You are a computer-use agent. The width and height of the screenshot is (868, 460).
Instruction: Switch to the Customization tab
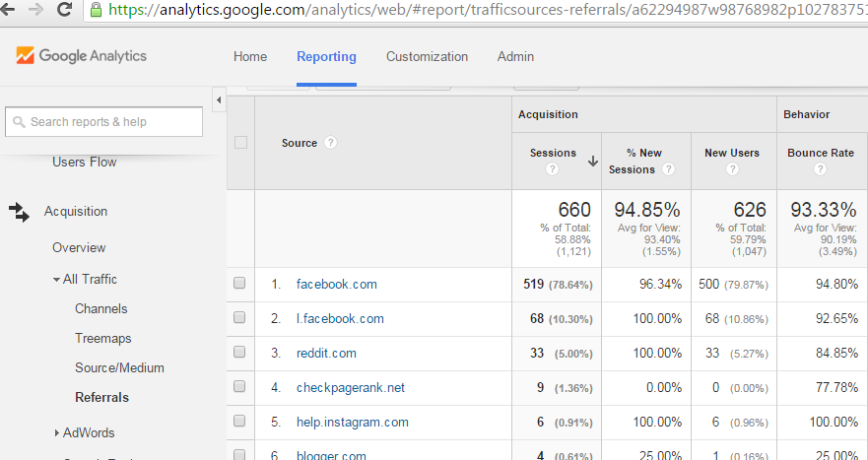(x=427, y=56)
